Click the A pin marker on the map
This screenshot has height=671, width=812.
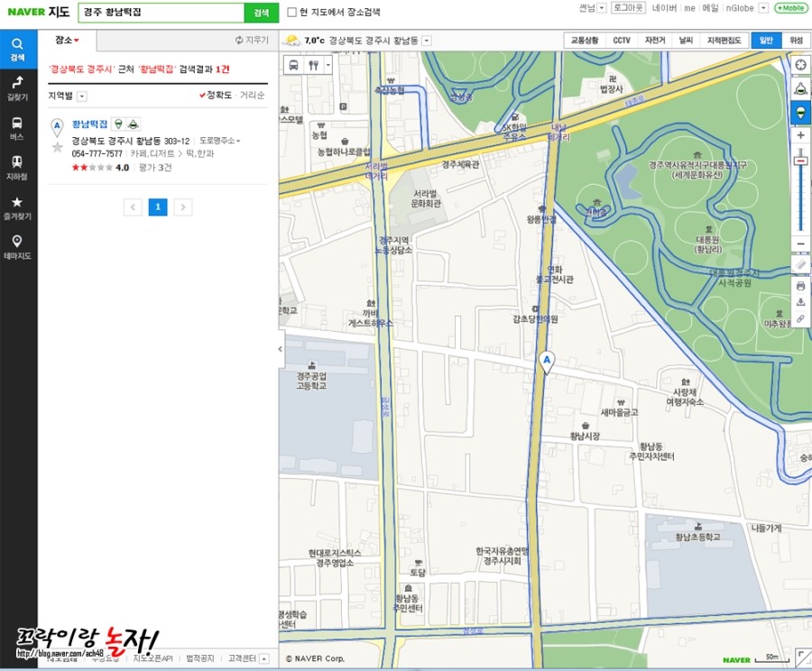point(547,363)
